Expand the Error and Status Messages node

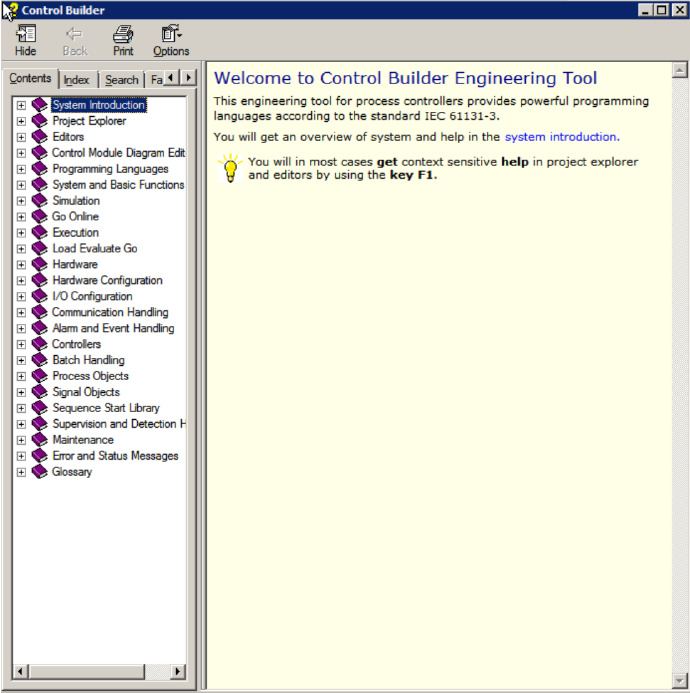(x=21, y=456)
